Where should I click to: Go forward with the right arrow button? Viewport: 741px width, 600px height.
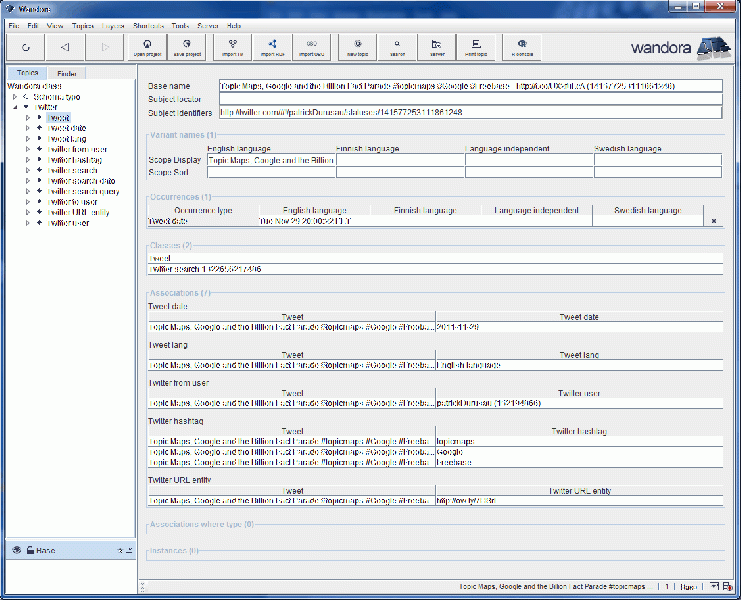tap(105, 47)
